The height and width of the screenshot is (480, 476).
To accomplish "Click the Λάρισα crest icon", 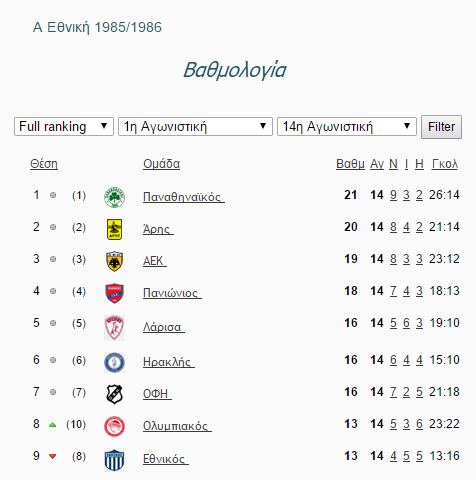I will point(114,328).
